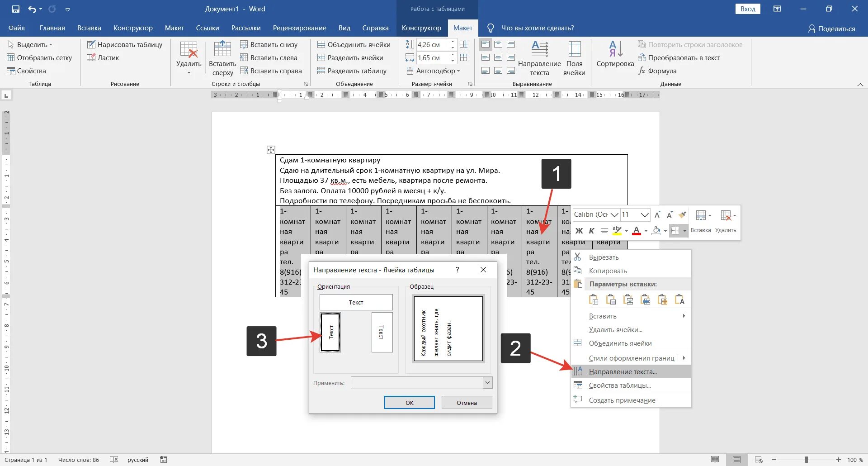Viewport: 868px width, 466px height.
Task: Click the text highlight color button
Action: (617, 231)
